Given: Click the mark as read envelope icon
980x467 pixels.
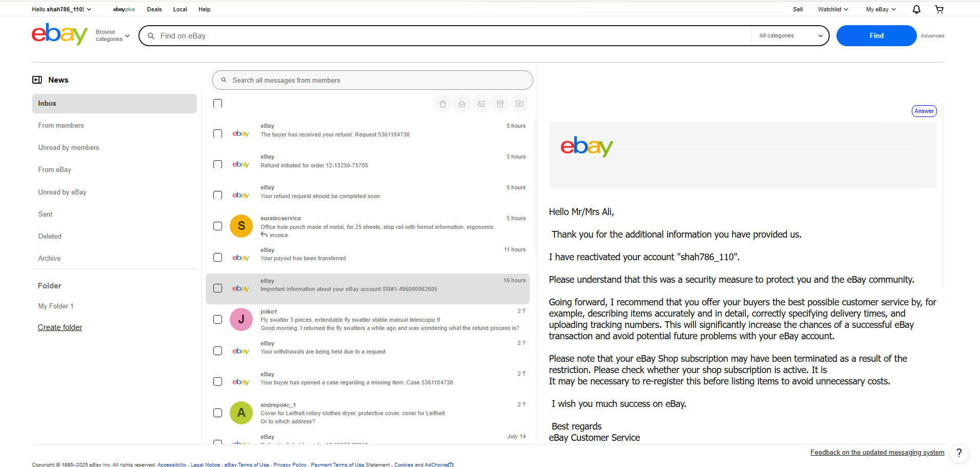Looking at the screenshot, I should click(462, 104).
